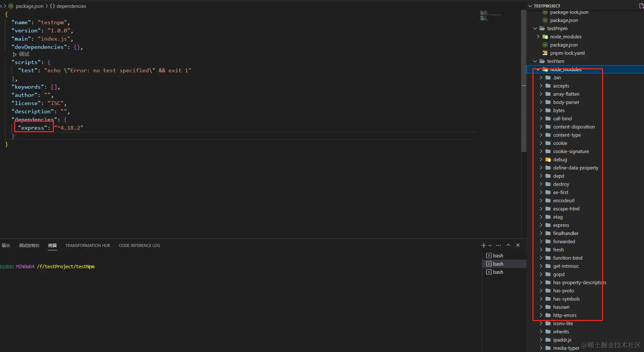
Task: Expand node_modules under testPnpm
Action: 538,37
